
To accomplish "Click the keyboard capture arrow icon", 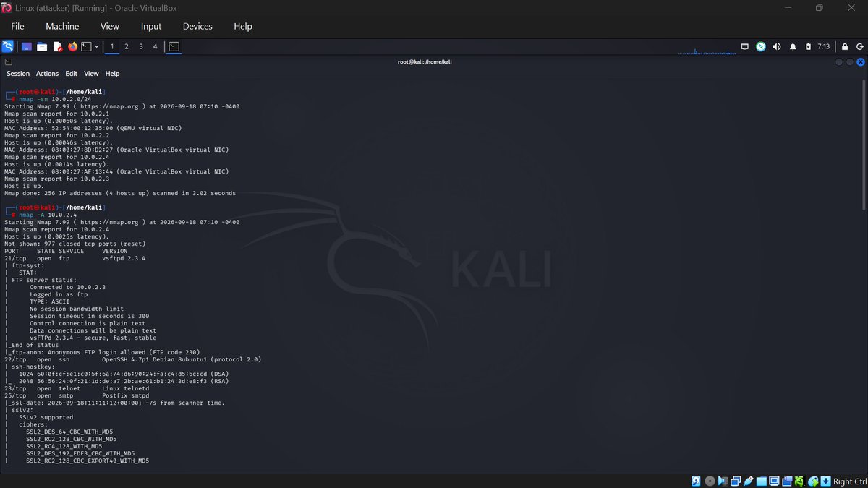I will point(825,481).
